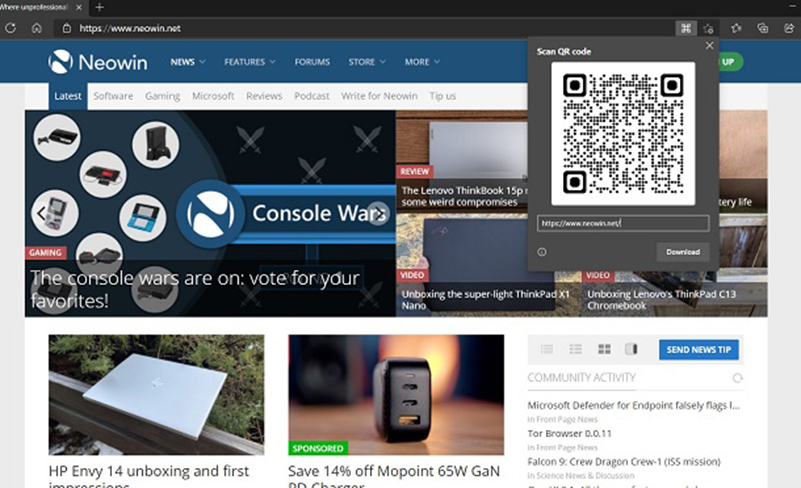
Task: Refresh the Community Activity feed
Action: pos(737,378)
